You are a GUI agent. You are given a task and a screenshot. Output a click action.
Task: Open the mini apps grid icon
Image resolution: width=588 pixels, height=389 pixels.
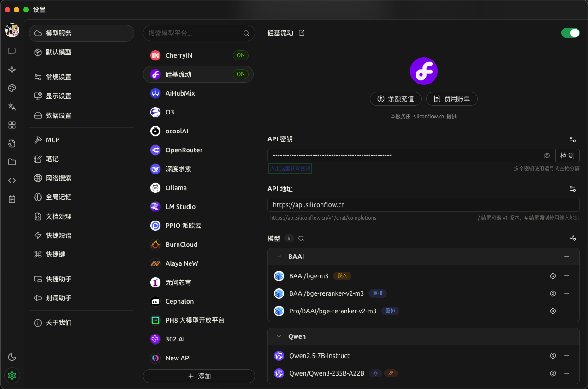pyautogui.click(x=12, y=125)
